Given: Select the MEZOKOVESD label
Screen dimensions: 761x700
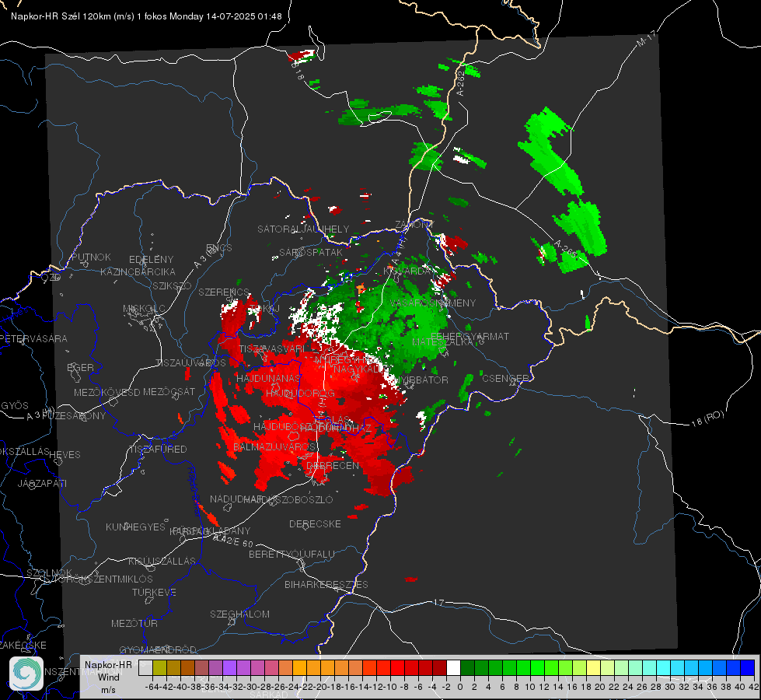Looking at the screenshot, I should click(106, 392).
